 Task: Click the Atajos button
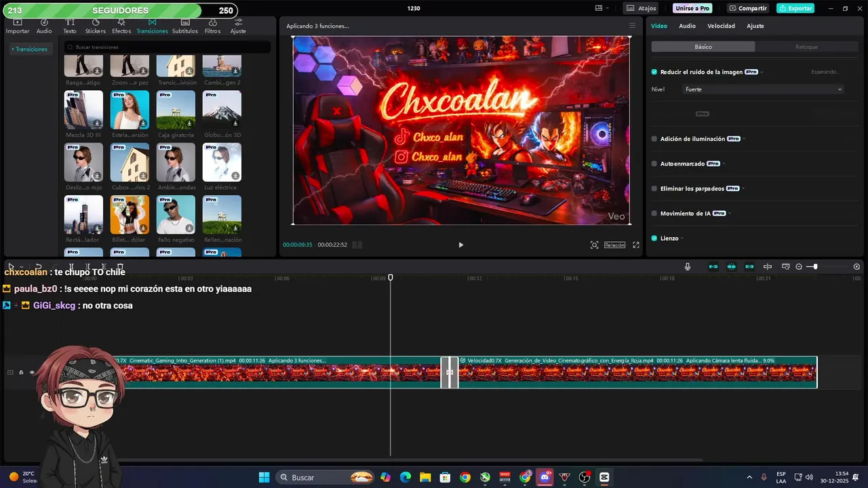tap(641, 8)
